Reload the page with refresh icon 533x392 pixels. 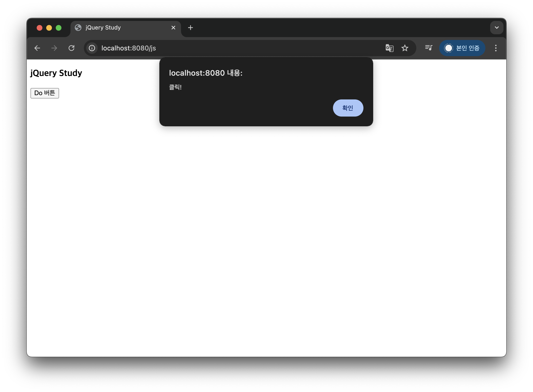pyautogui.click(x=71, y=48)
